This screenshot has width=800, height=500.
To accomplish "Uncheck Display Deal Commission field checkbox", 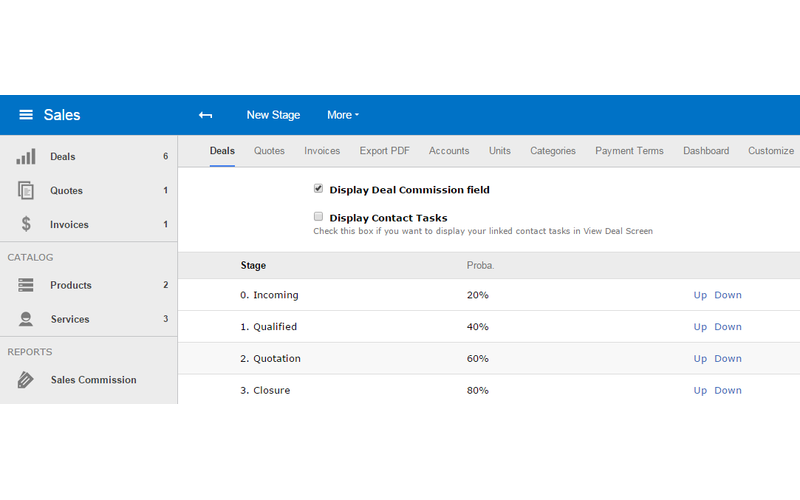I will pos(318,189).
